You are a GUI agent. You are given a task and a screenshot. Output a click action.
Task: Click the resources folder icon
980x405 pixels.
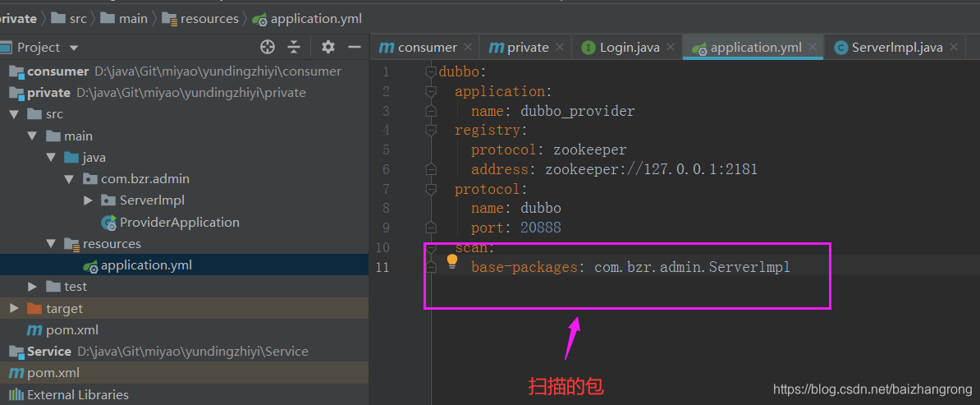72,243
